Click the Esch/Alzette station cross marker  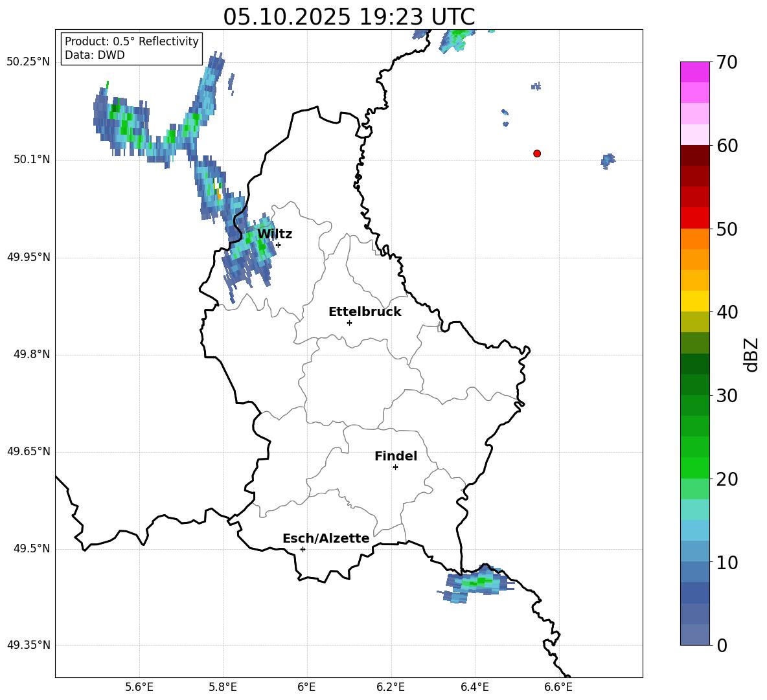click(x=303, y=549)
